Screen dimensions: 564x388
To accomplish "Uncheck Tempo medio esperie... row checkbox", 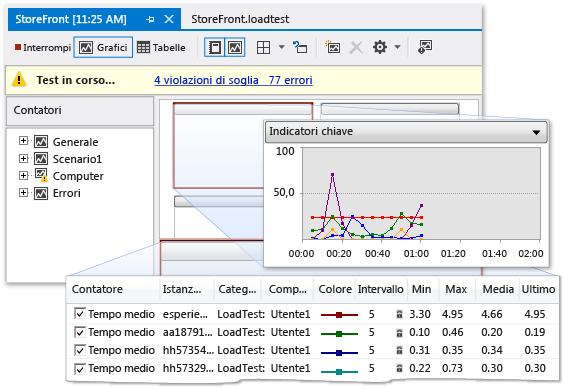I will [80, 314].
